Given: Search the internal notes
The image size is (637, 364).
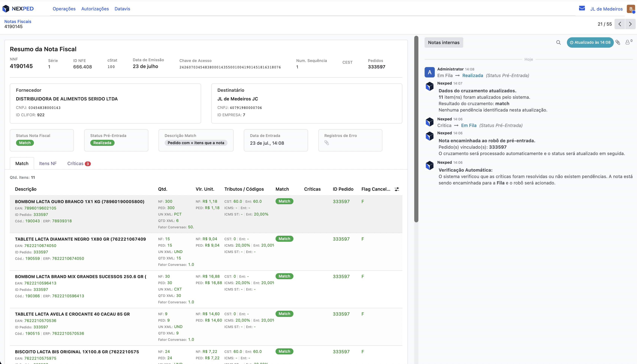Looking at the screenshot, I should coord(558,43).
